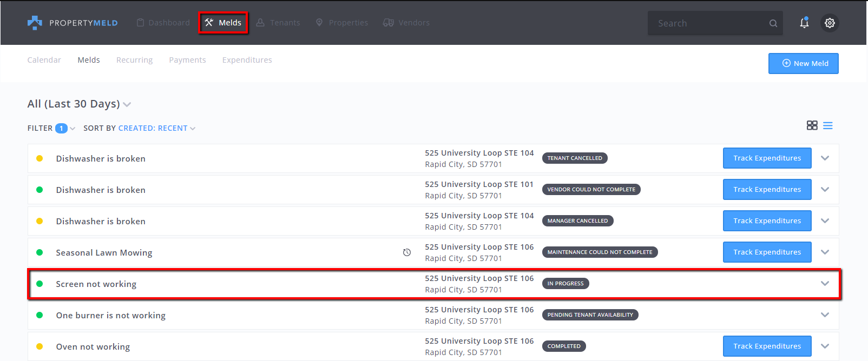The image size is (868, 361).
Task: Open the Screen not working meld
Action: point(96,284)
